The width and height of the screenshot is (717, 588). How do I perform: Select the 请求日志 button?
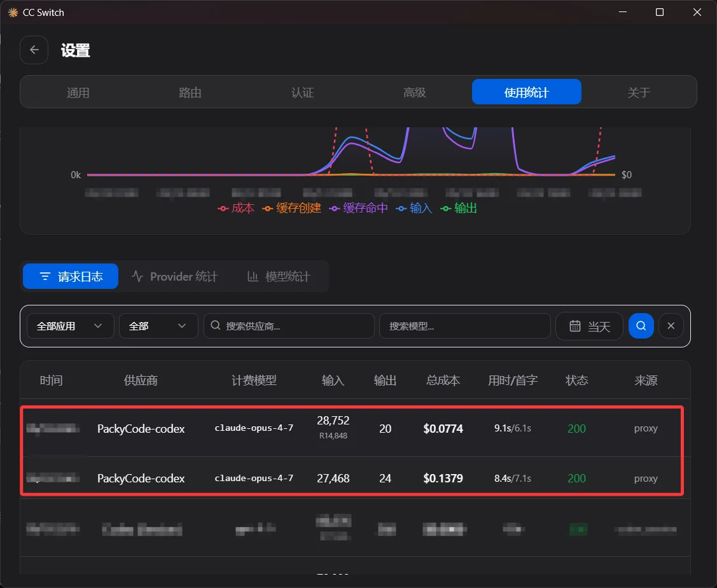[x=71, y=277]
